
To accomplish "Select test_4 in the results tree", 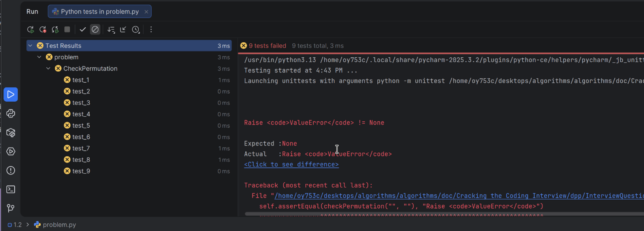I will (x=129, y=114).
